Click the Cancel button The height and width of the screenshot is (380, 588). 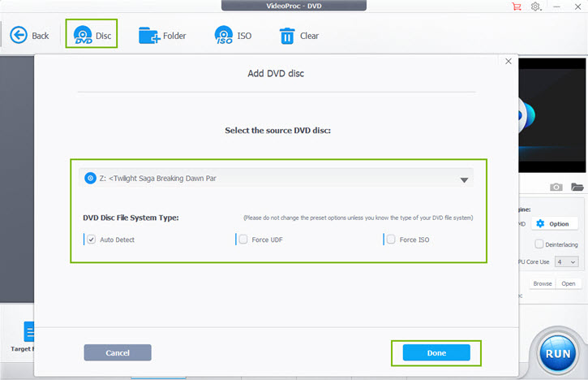click(x=118, y=352)
